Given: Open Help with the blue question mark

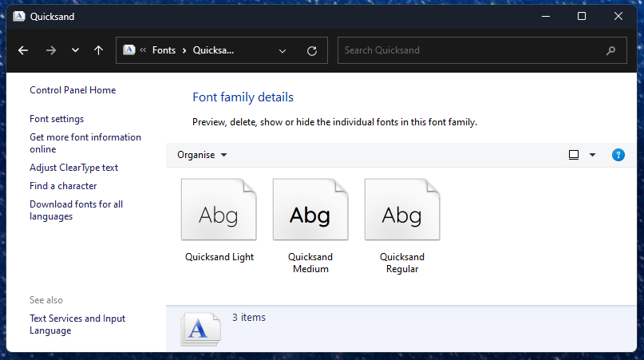Looking at the screenshot, I should tap(618, 155).
